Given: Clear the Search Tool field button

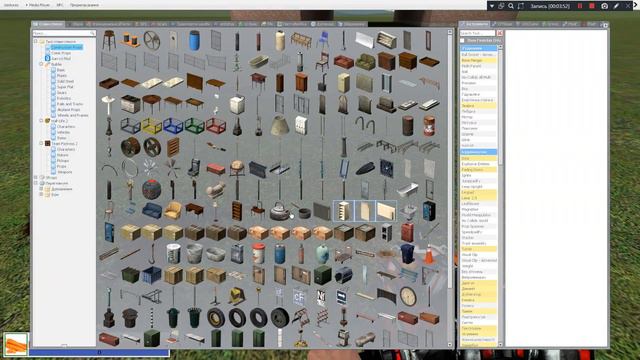Looking at the screenshot, I should (500, 33).
